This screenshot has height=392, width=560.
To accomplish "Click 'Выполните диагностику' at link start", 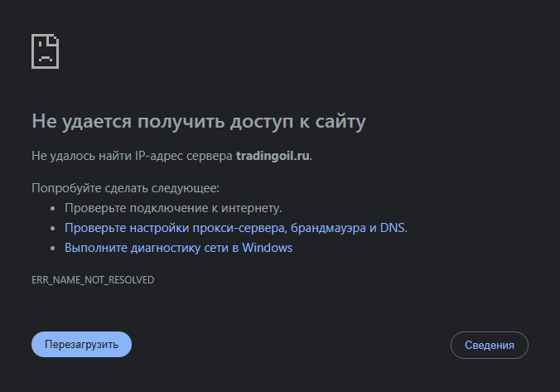I will pos(133,248).
